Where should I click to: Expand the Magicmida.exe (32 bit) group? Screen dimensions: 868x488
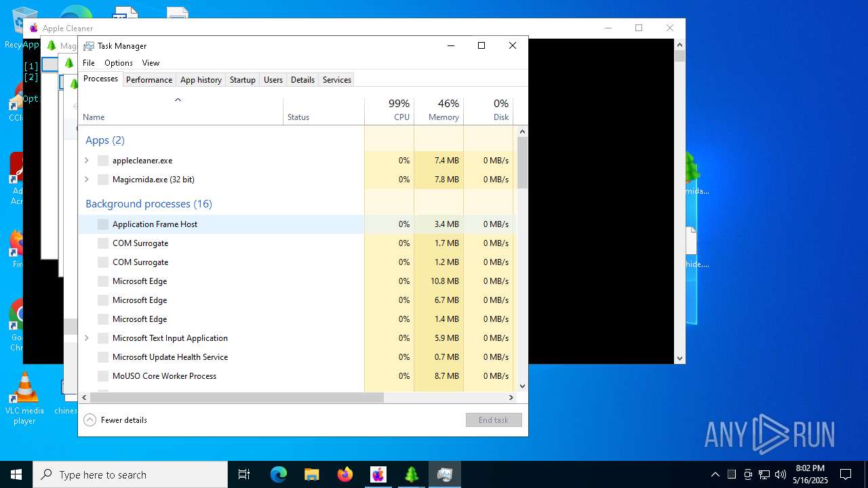coord(87,180)
